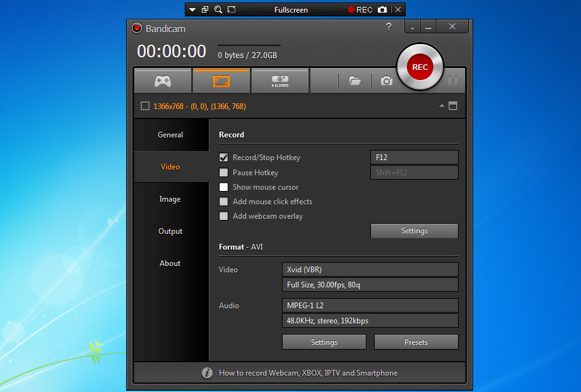Open the Image tab
Screen dimensions: 581x392
(170, 199)
